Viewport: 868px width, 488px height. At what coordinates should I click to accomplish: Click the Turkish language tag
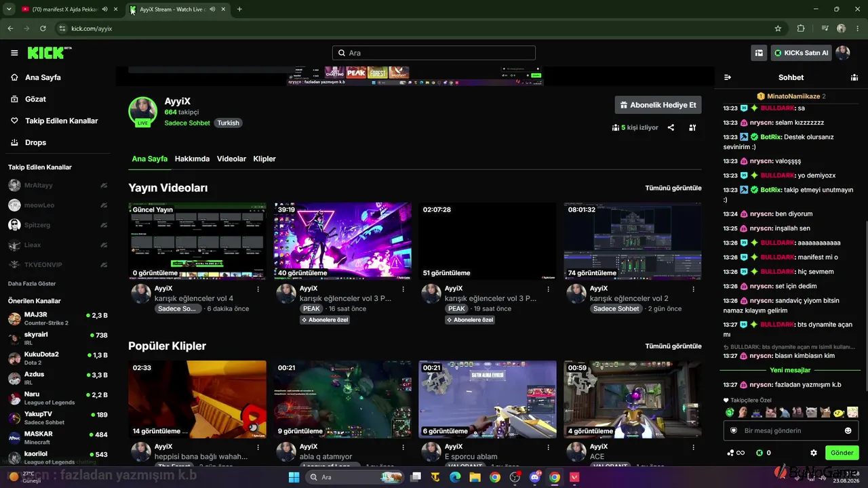[229, 123]
